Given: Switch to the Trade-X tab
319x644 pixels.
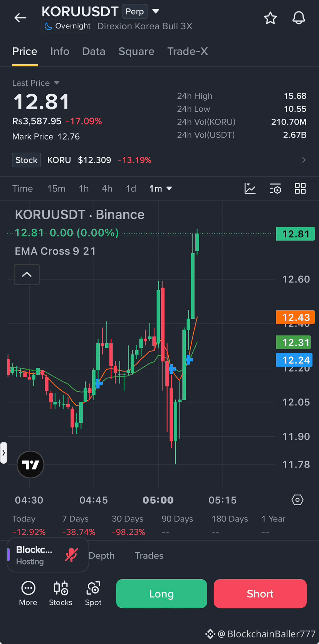Looking at the screenshot, I should click(188, 51).
